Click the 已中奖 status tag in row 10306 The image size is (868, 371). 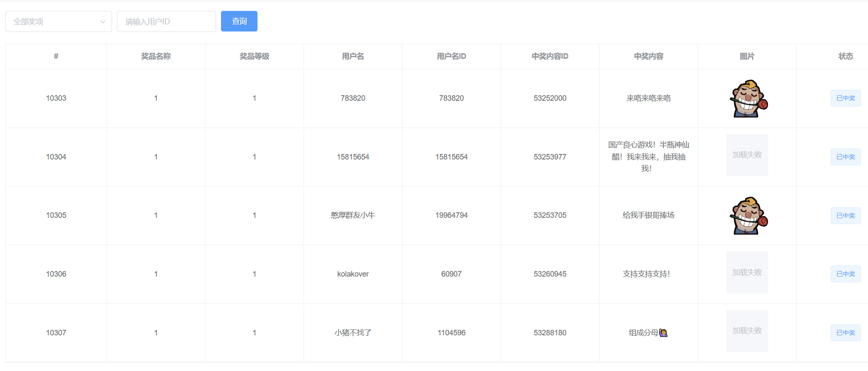[x=846, y=274]
